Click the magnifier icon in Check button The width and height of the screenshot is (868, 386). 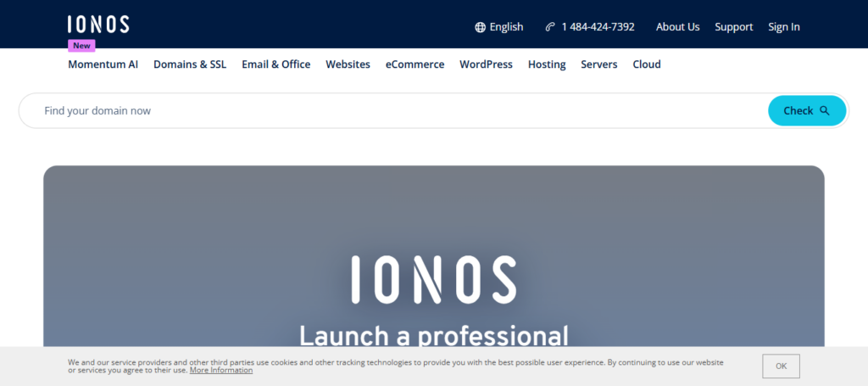tap(824, 111)
